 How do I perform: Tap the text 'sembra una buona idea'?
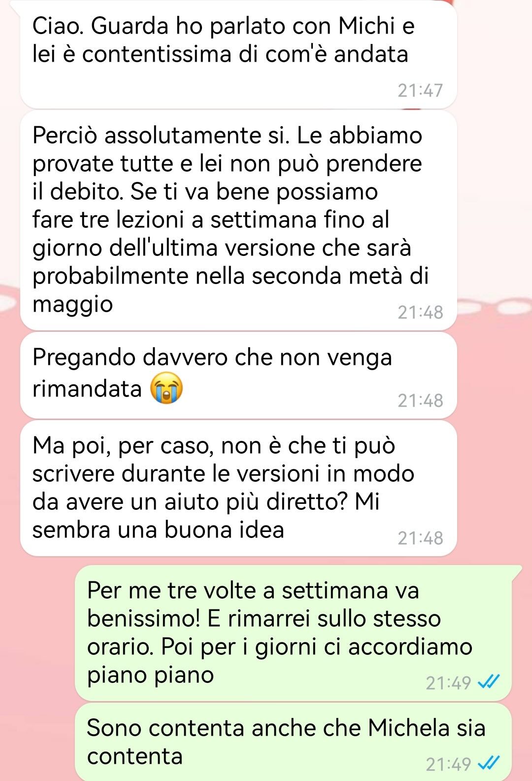[x=159, y=530]
